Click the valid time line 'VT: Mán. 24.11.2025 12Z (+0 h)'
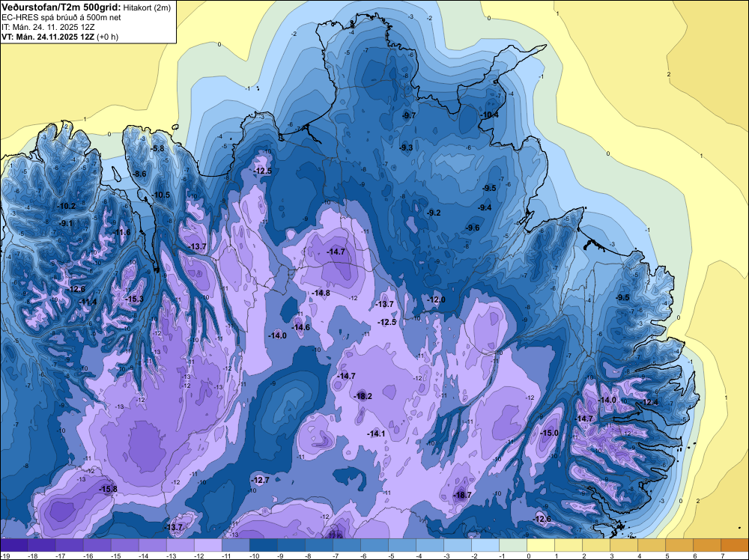This screenshot has height=560, width=749. (x=60, y=37)
